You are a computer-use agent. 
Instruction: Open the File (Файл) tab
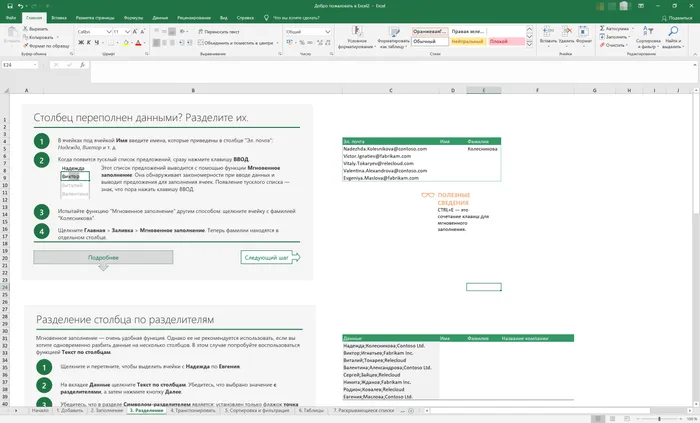pyautogui.click(x=11, y=18)
